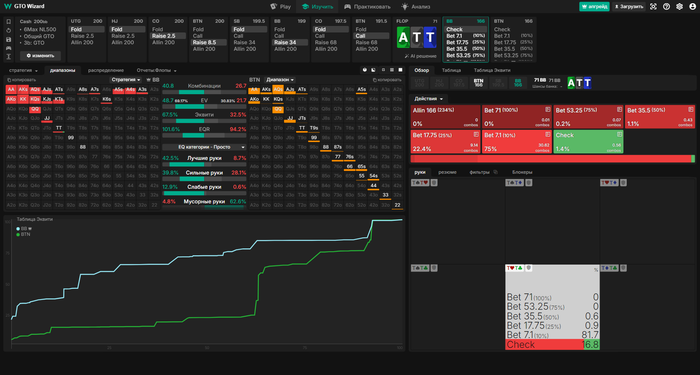
Task: Open the Стратегия dropdown for BB range
Action: [126, 79]
